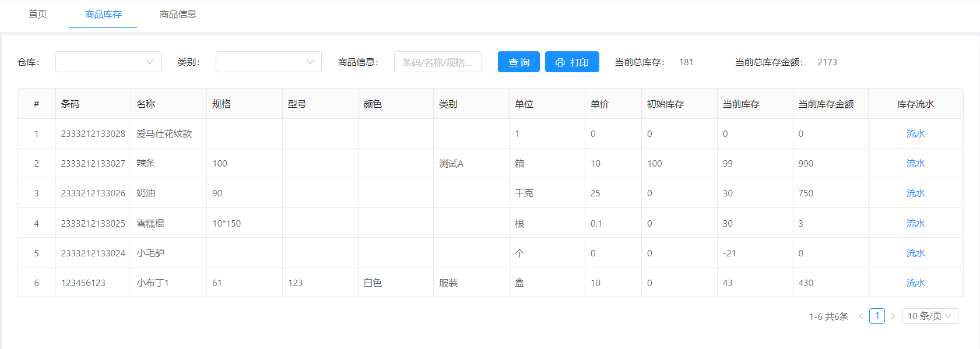Screen dimensions: 980x349
Task: Click product name 辣条
Action: 146,163
